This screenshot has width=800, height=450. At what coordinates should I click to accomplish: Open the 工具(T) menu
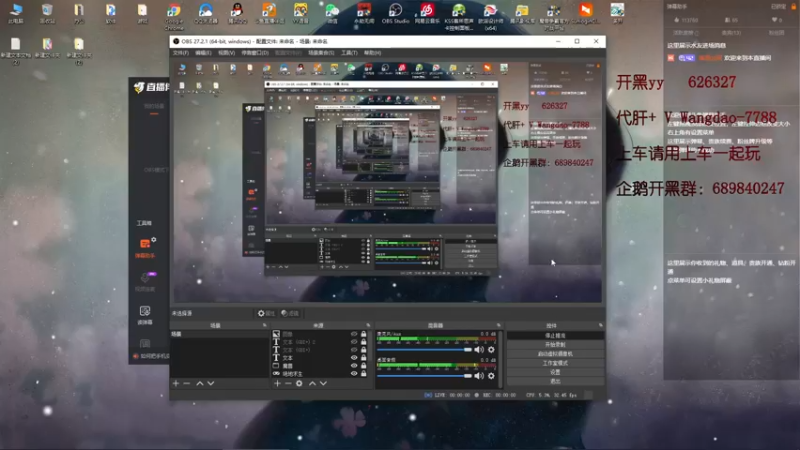click(349, 53)
